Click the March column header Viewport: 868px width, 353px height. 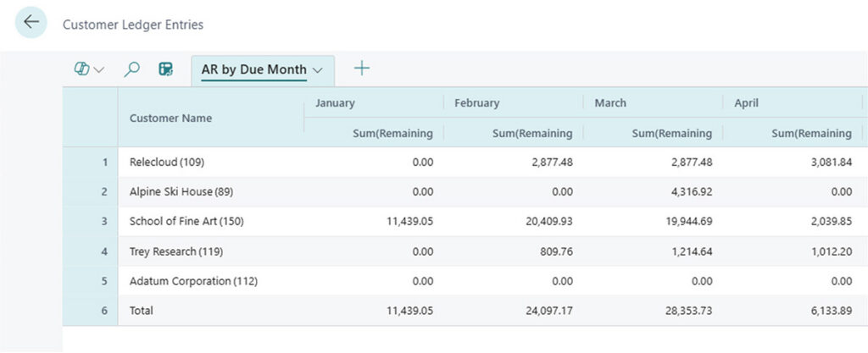(x=610, y=102)
